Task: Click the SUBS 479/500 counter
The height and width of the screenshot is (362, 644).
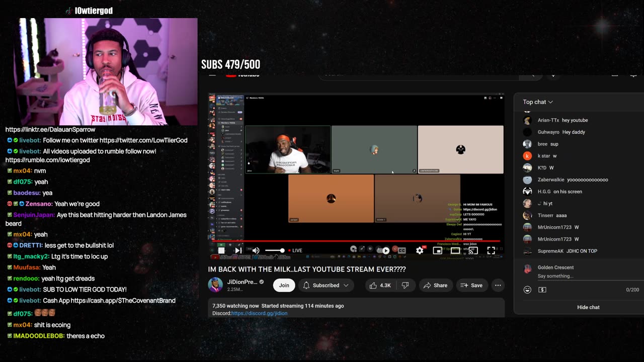Action: coord(230,64)
